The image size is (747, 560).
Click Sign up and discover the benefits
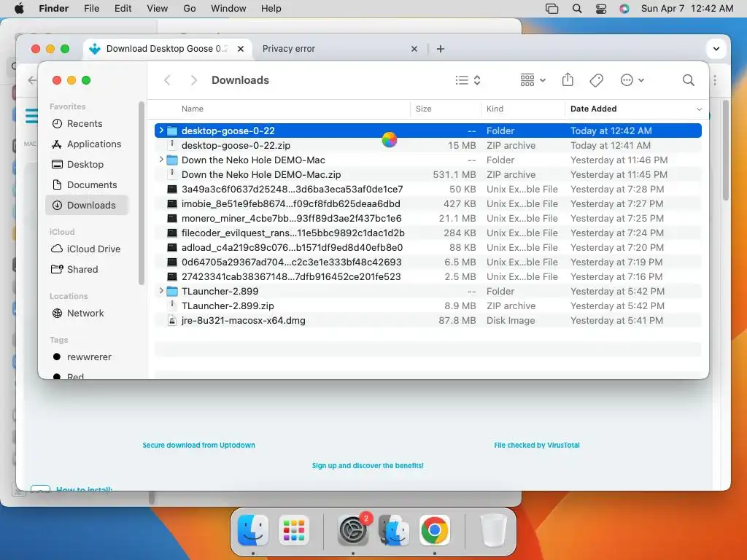click(x=368, y=466)
